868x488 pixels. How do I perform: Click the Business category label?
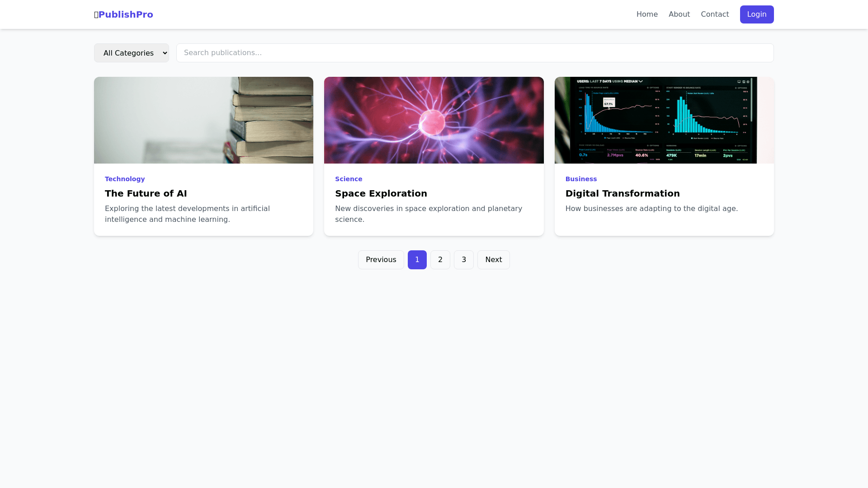pos(581,179)
